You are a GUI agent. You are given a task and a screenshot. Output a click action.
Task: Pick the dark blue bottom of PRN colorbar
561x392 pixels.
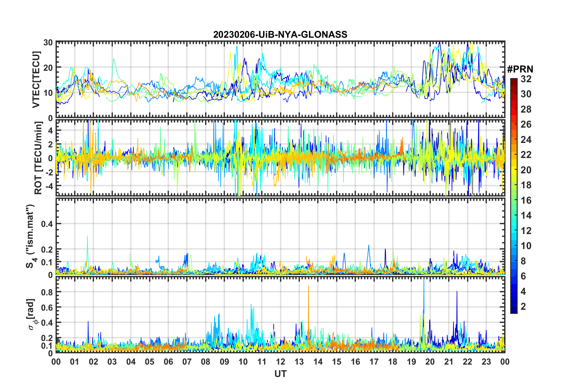pos(514,310)
